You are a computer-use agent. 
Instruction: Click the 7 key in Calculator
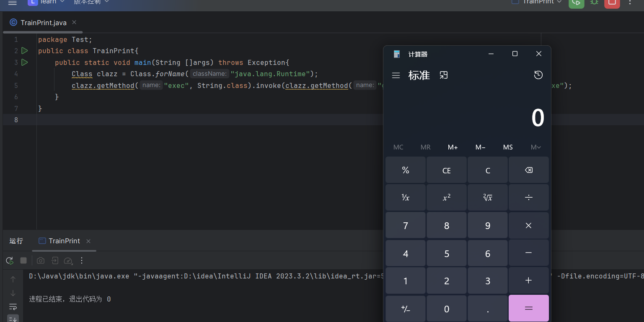[406, 225]
